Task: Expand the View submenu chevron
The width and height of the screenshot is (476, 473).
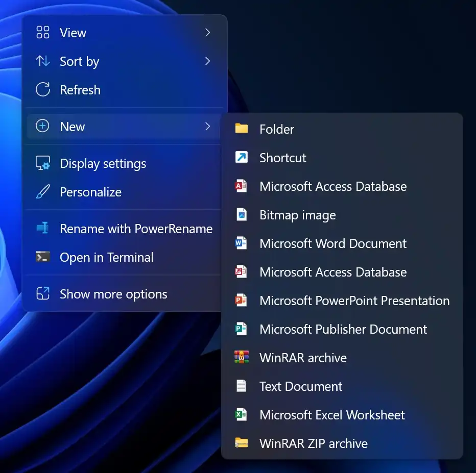Action: [x=208, y=33]
